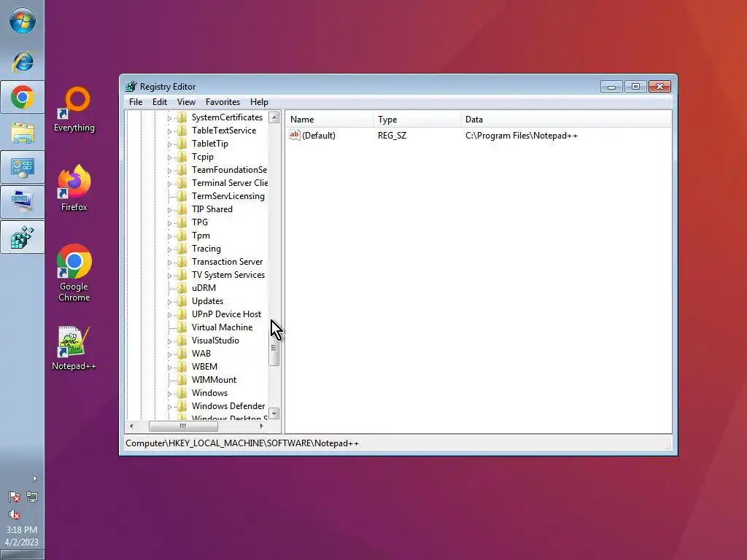Click the Tcpip folder icon

182,157
